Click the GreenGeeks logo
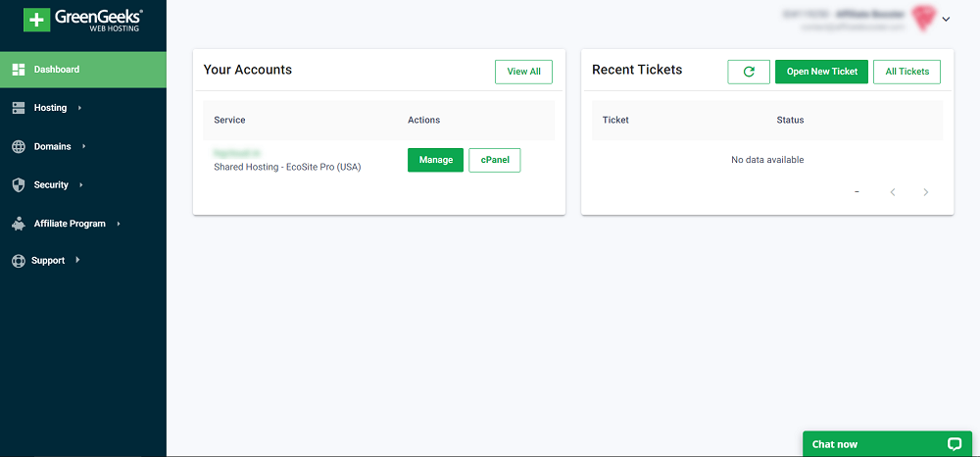The image size is (980, 457). (x=83, y=20)
